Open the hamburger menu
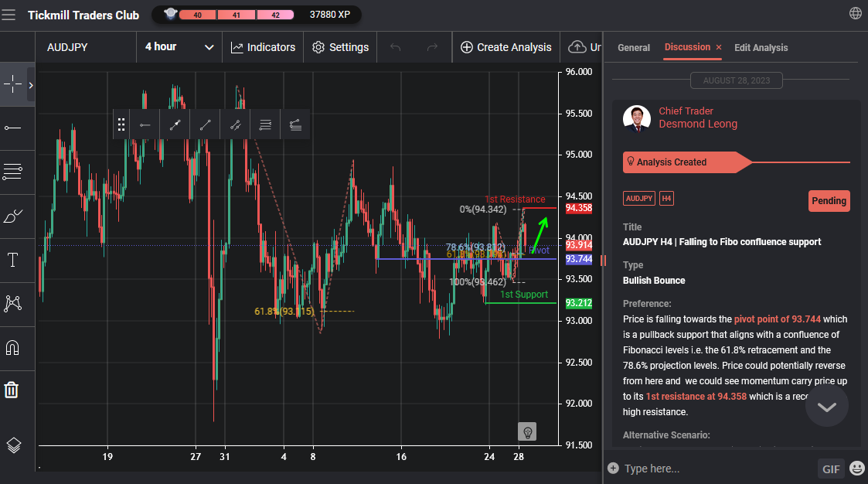 pyautogui.click(x=9, y=15)
